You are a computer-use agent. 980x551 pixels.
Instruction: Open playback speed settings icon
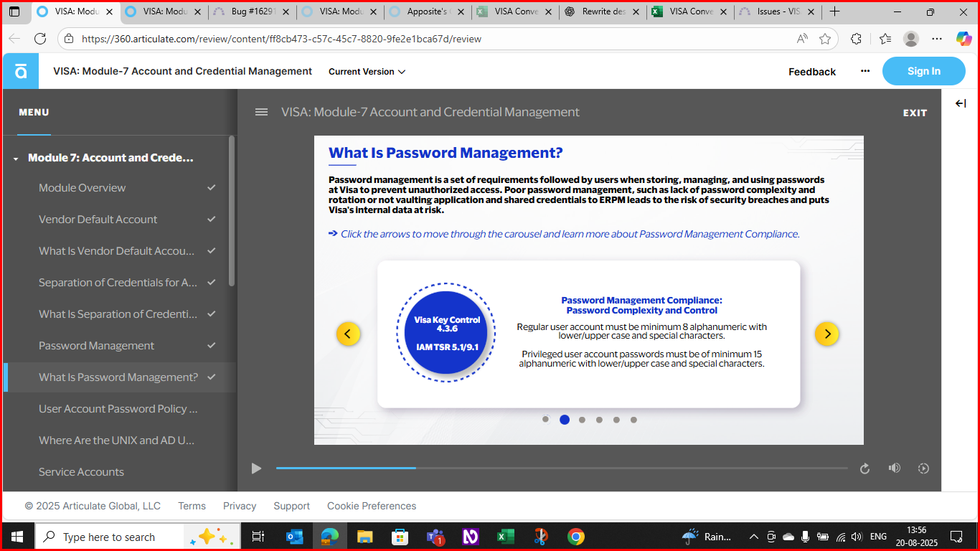coord(923,468)
